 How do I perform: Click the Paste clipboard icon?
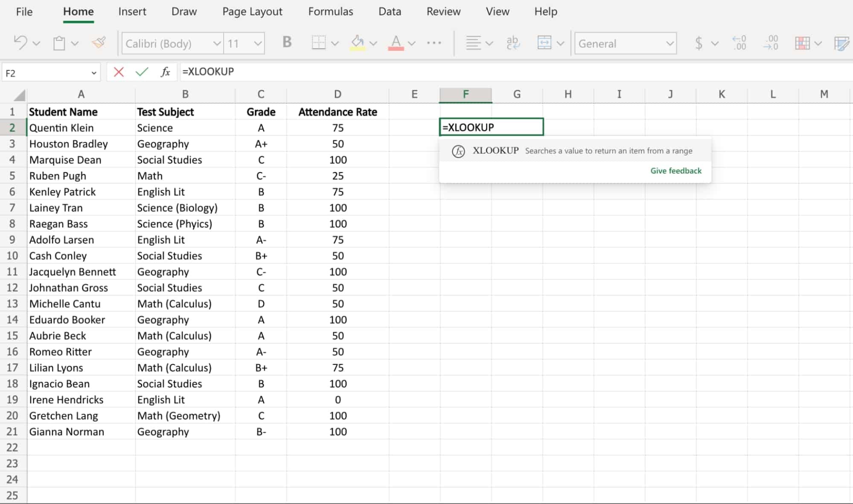59,43
